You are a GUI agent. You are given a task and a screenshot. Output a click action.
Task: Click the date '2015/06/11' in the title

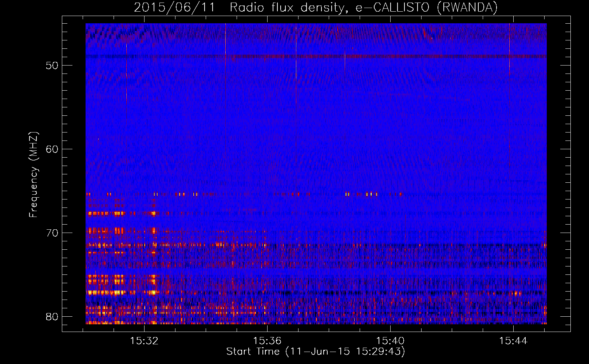click(175, 8)
